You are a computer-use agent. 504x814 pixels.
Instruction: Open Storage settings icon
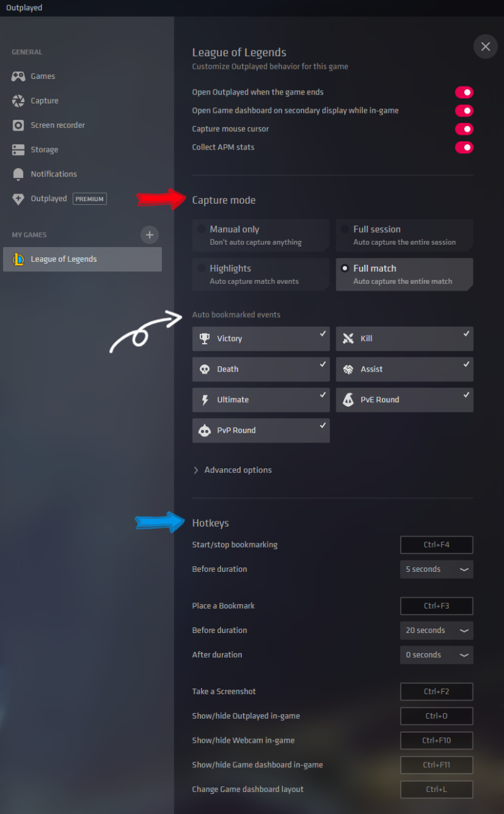coord(18,150)
